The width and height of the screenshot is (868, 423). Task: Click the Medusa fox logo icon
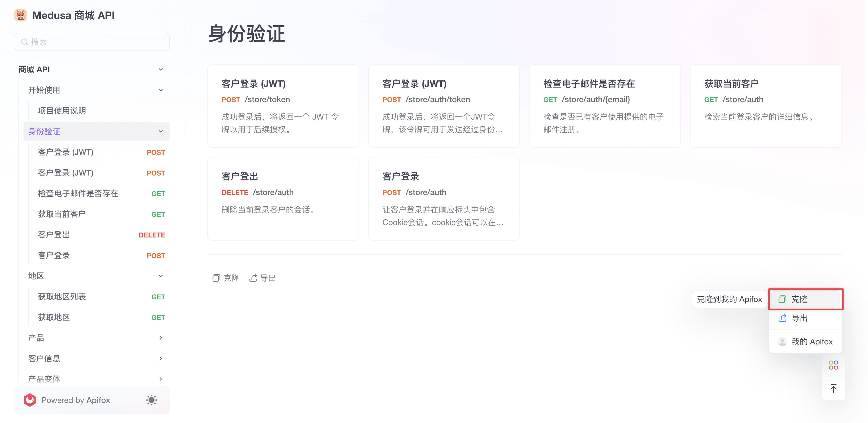click(x=21, y=15)
